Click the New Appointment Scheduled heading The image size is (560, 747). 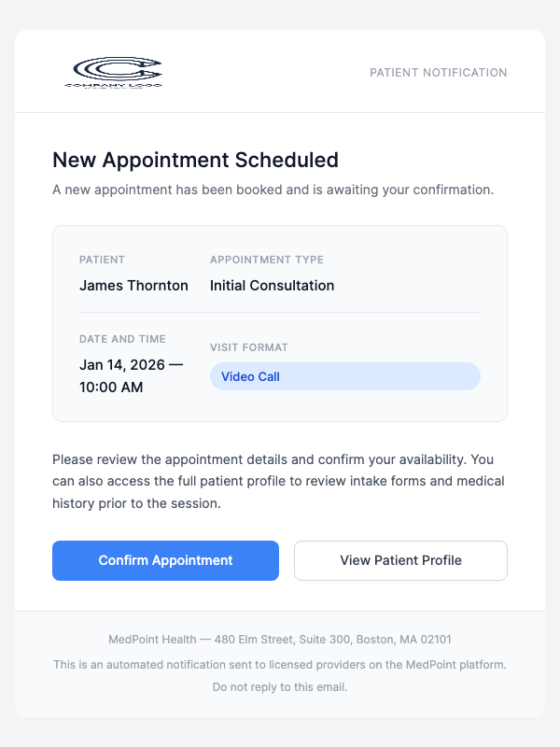[195, 160]
